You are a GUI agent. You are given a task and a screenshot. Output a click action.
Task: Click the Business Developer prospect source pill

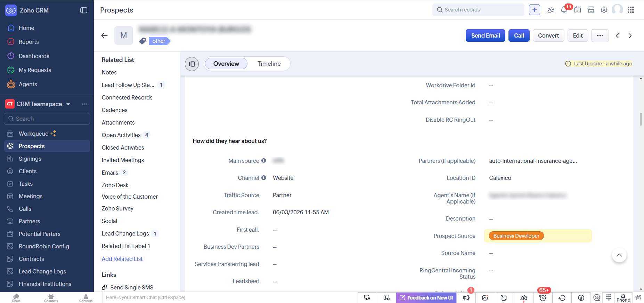click(516, 236)
